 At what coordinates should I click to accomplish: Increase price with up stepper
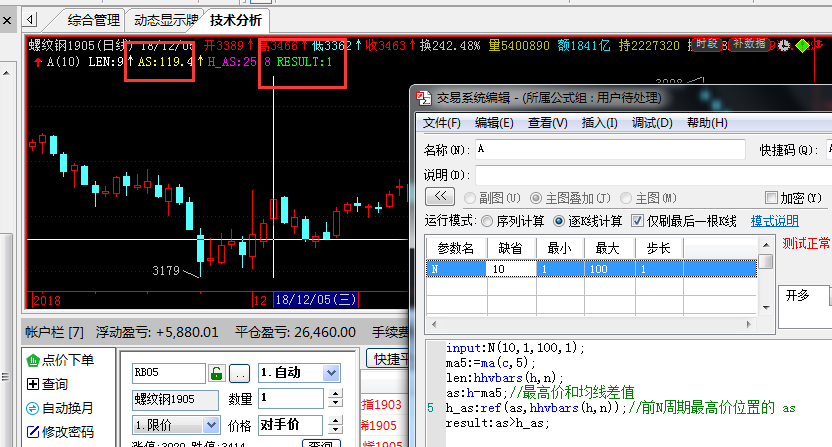click(335, 420)
